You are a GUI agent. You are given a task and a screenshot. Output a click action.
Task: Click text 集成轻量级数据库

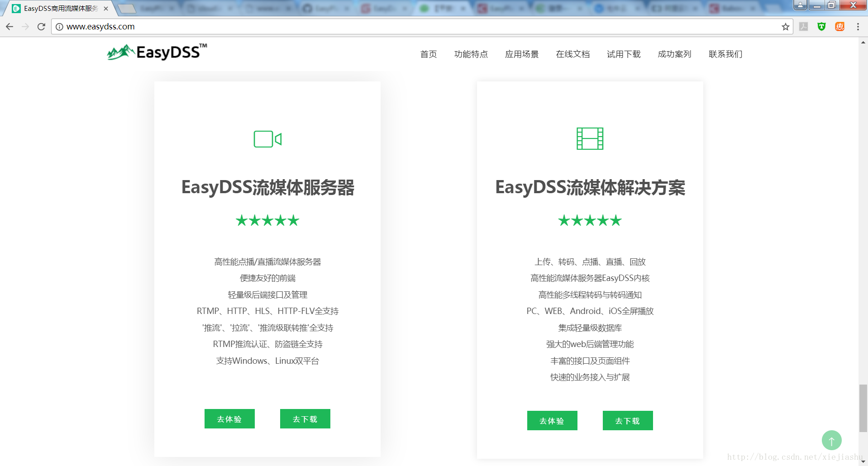pos(590,328)
